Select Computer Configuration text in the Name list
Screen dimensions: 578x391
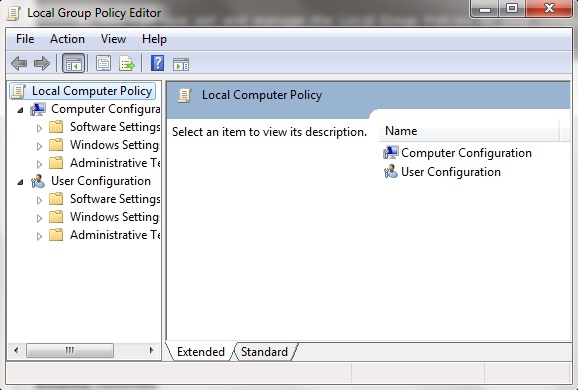tap(466, 153)
